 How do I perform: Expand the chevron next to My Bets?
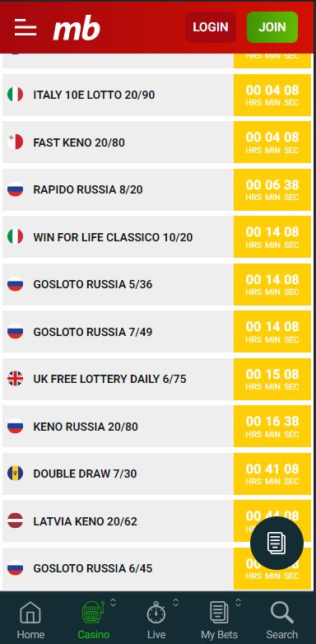coord(239,603)
